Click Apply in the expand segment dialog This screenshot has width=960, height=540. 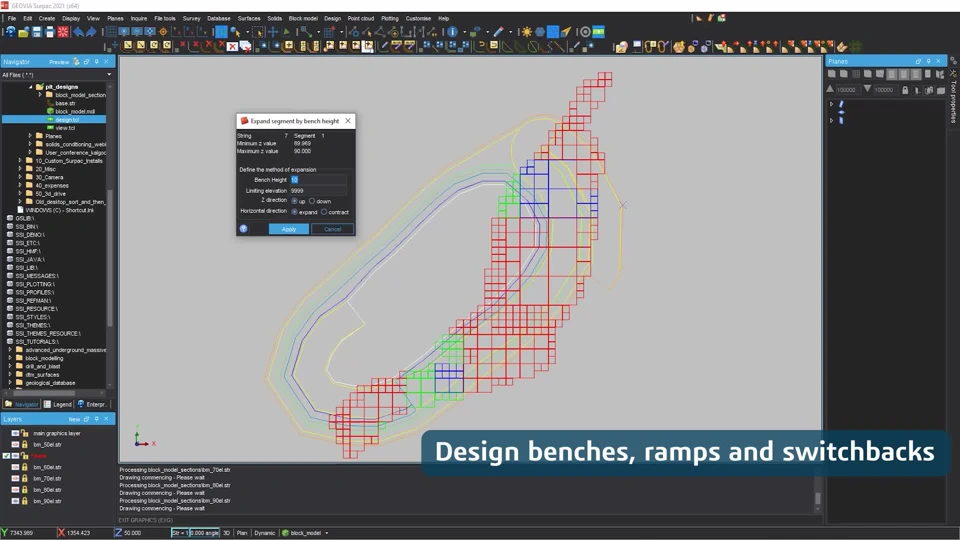pyautogui.click(x=289, y=229)
